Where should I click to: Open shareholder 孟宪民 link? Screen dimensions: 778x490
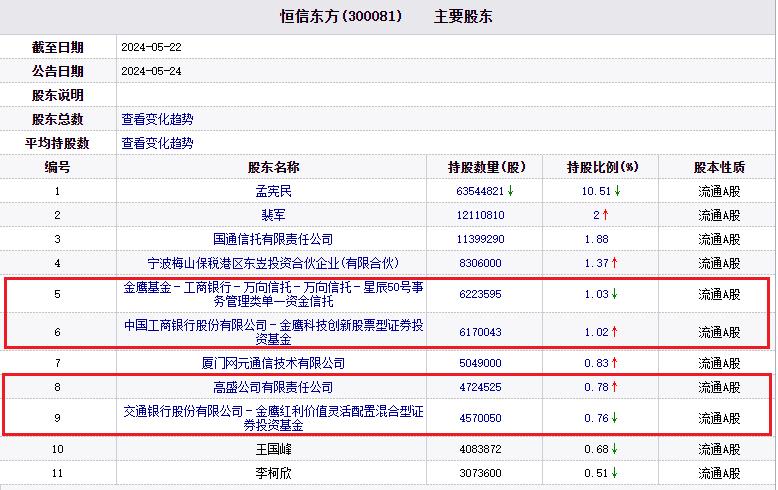[x=273, y=191]
